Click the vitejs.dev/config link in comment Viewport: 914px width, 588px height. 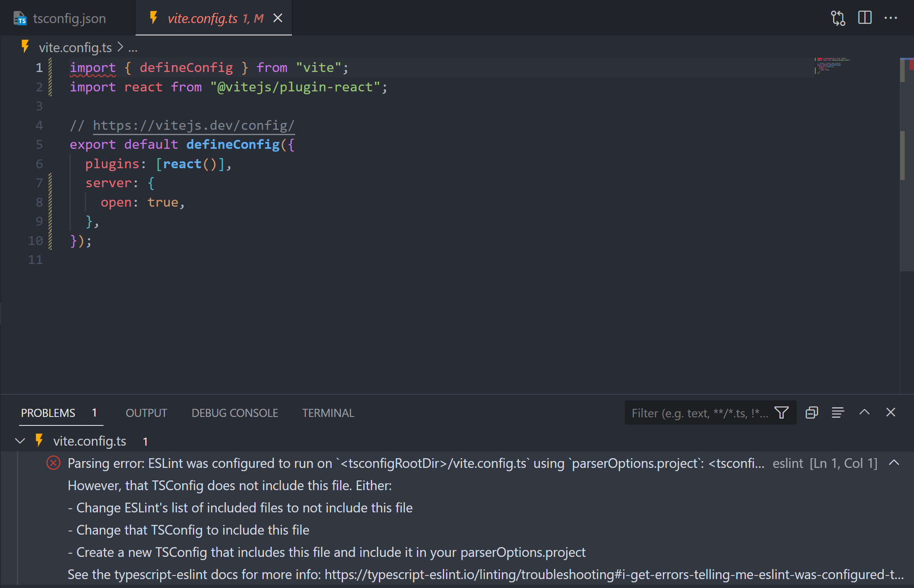pyautogui.click(x=193, y=125)
